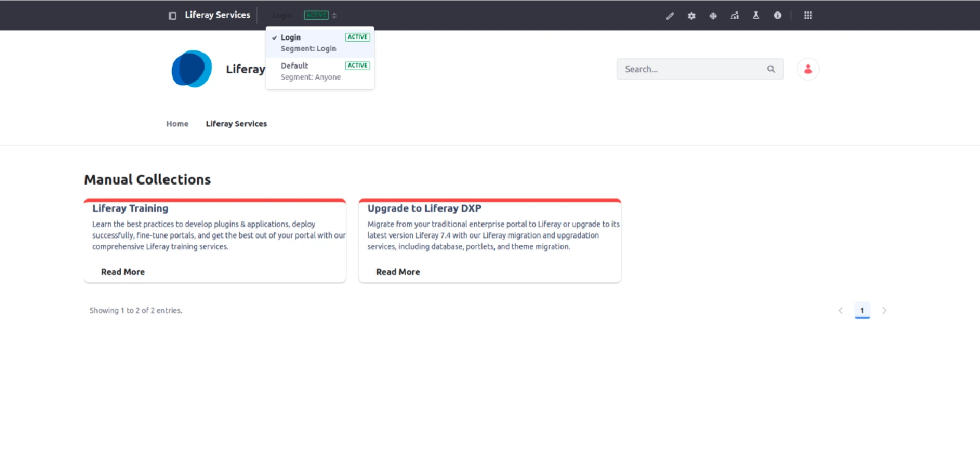
Task: Toggle the product menu sidebar icon
Action: coord(172,15)
